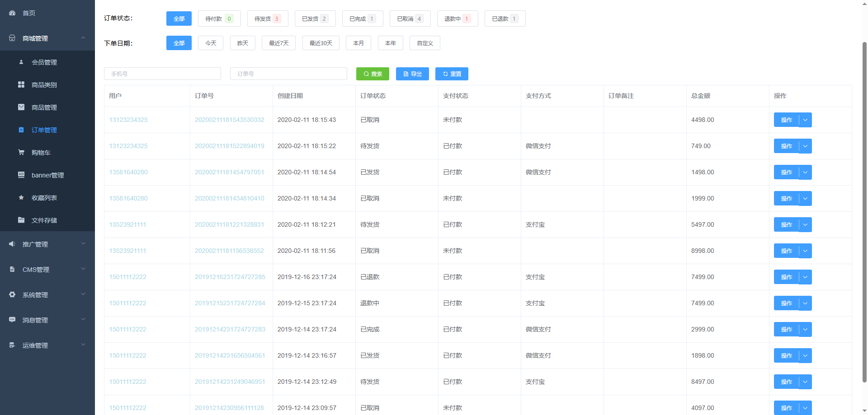Click the member icon beside 会员管理
868x415 pixels.
(x=21, y=62)
